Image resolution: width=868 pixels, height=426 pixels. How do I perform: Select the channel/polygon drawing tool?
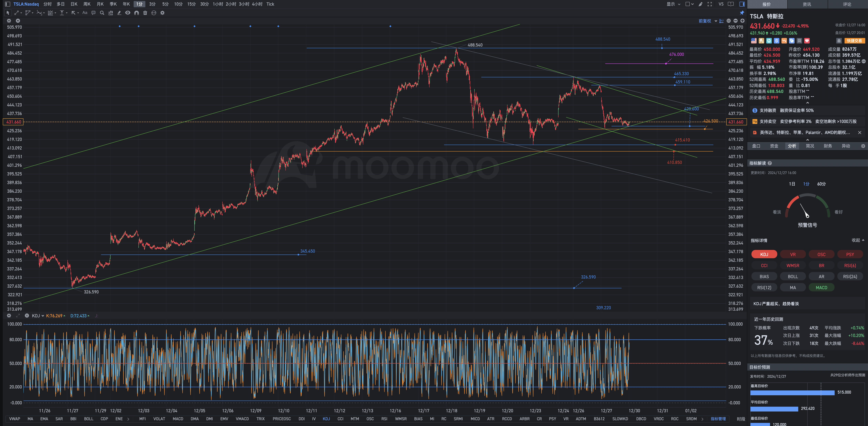tap(28, 13)
